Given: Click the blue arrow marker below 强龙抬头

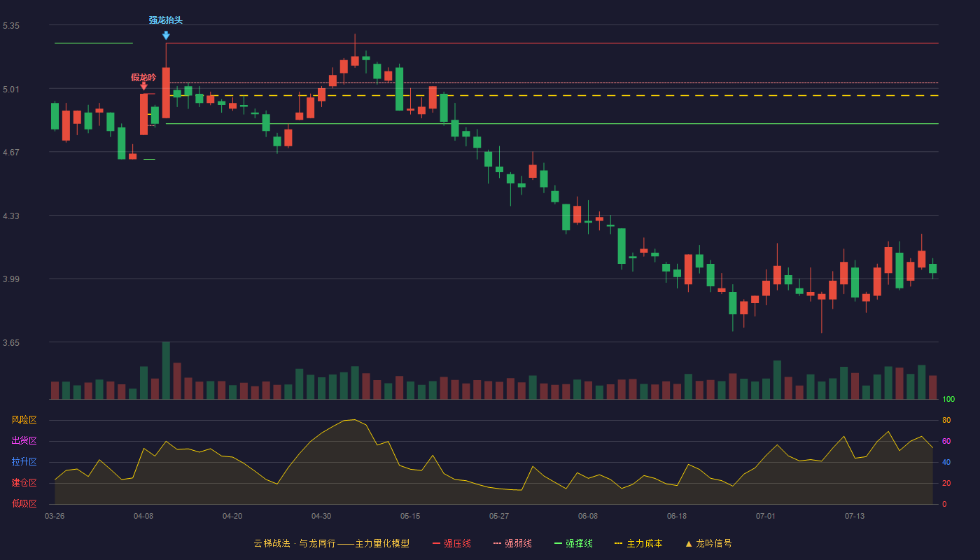Looking at the screenshot, I should click(x=166, y=36).
